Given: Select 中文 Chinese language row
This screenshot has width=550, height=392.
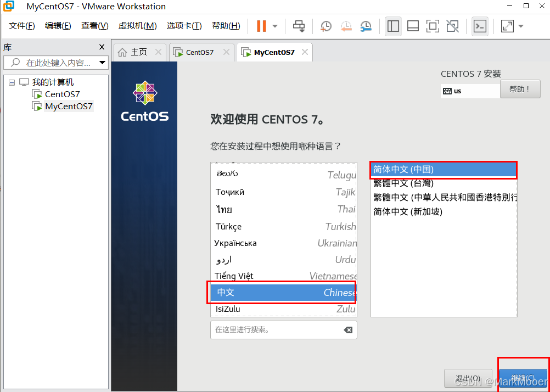Looking at the screenshot, I should pyautogui.click(x=283, y=292).
